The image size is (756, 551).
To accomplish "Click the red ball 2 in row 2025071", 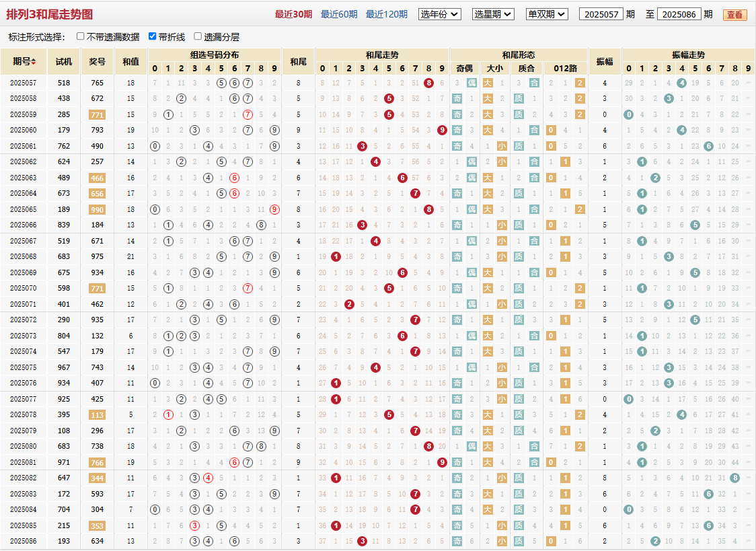I will [349, 304].
